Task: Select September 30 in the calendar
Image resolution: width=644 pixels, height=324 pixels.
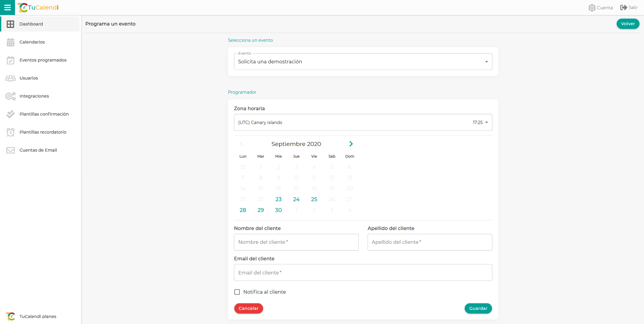Action: [x=278, y=210]
